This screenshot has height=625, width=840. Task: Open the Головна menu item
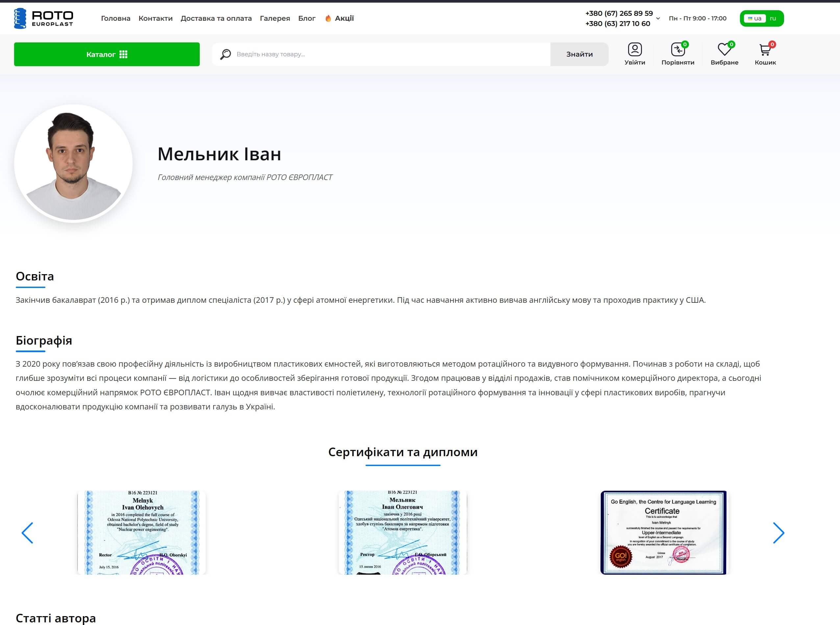(x=116, y=18)
